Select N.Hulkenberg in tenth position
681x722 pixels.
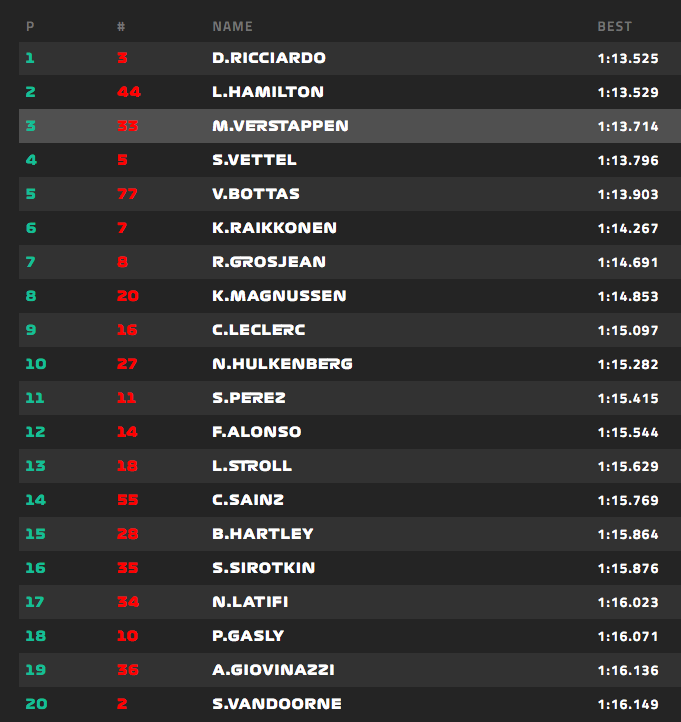click(x=282, y=364)
